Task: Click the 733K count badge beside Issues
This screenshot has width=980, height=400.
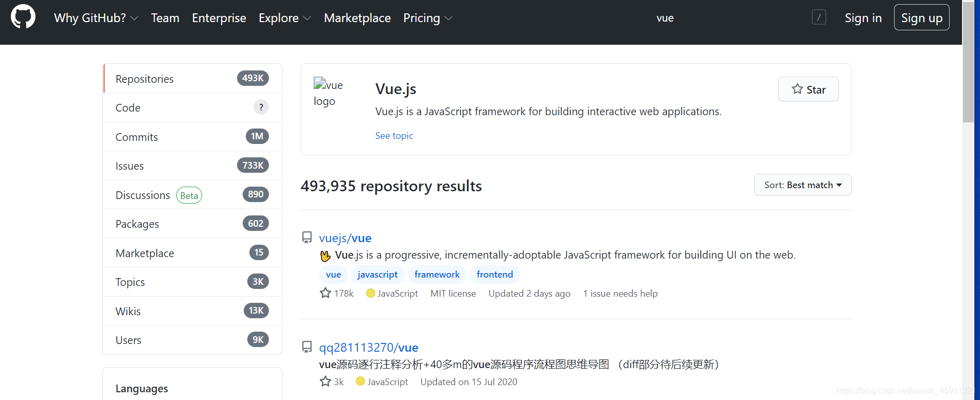Action: click(253, 165)
